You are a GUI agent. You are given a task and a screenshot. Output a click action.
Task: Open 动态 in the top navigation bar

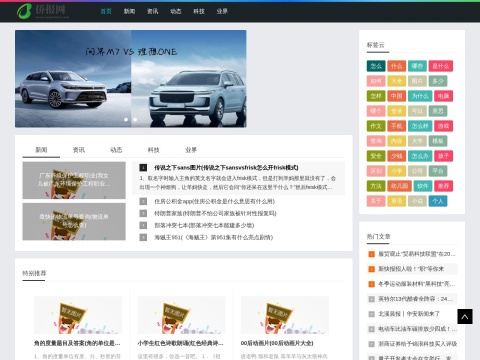(176, 11)
